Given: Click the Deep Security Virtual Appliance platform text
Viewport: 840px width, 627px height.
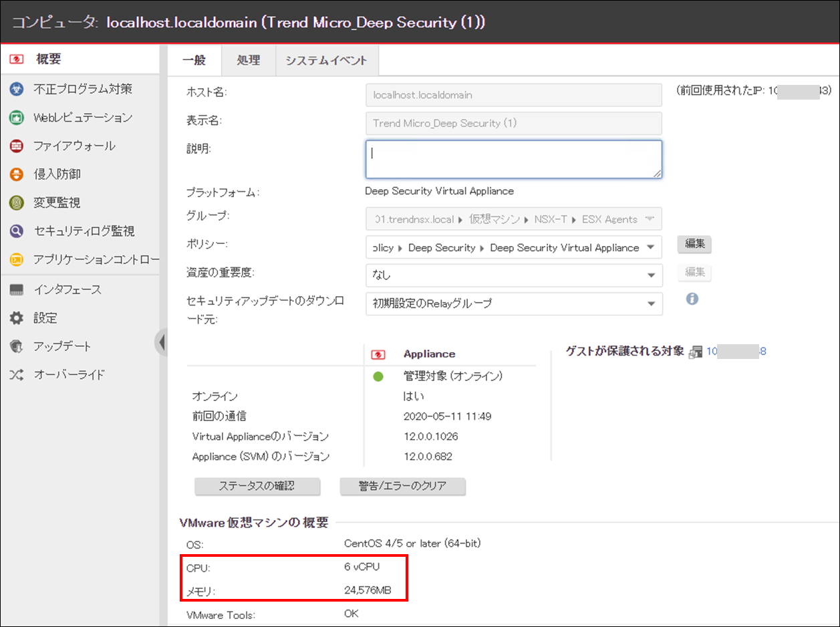Looking at the screenshot, I should point(440,191).
